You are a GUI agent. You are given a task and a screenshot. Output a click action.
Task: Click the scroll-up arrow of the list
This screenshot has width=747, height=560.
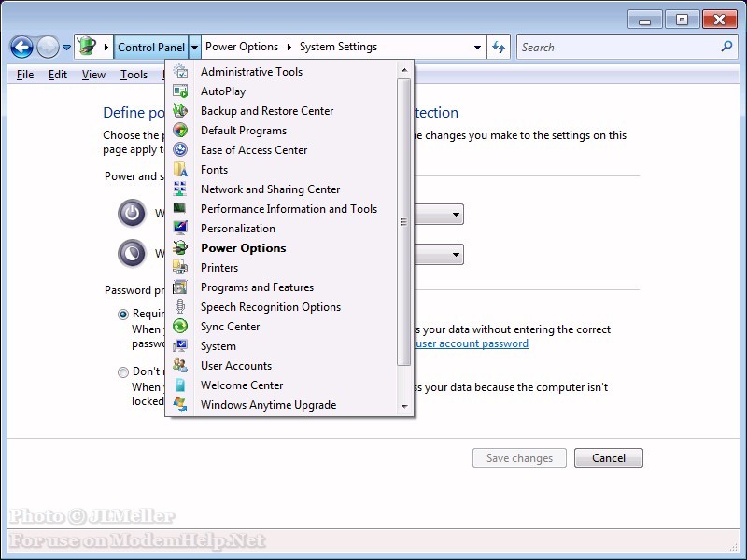[404, 70]
